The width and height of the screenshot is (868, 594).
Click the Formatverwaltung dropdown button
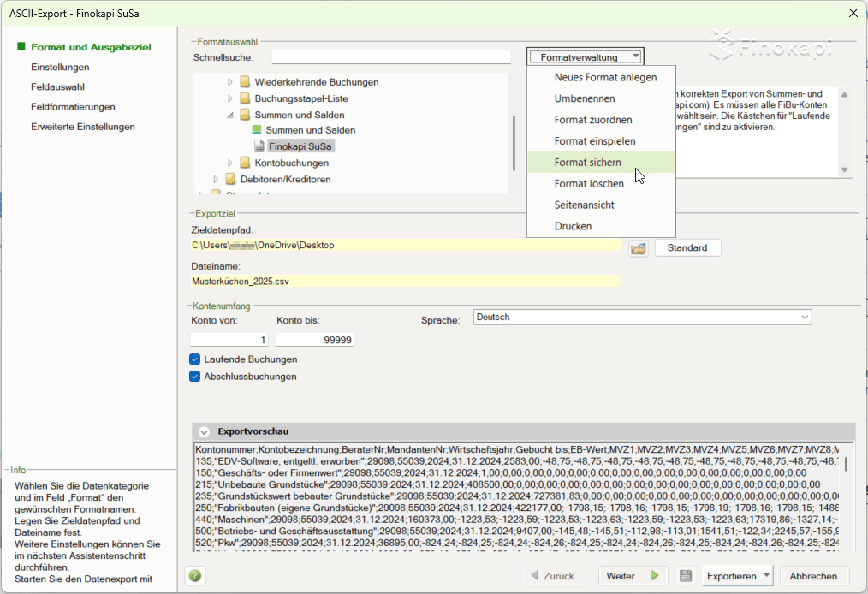[586, 57]
